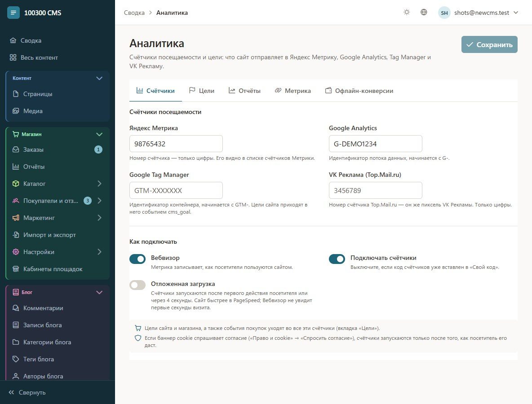
Task: Click the Теги блога tag icon
Action: pos(16,359)
